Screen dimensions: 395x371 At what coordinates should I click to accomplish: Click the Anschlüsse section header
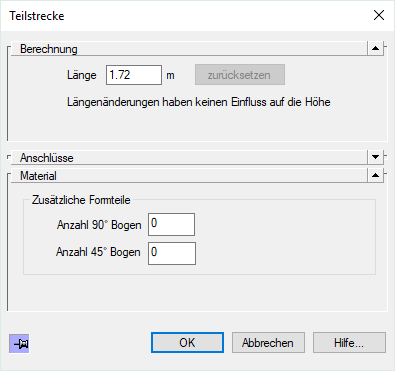click(x=189, y=157)
